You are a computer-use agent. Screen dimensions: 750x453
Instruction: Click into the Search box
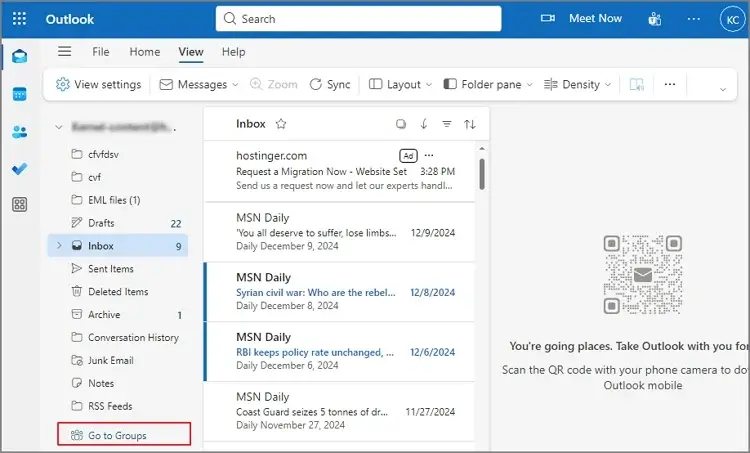(360, 18)
